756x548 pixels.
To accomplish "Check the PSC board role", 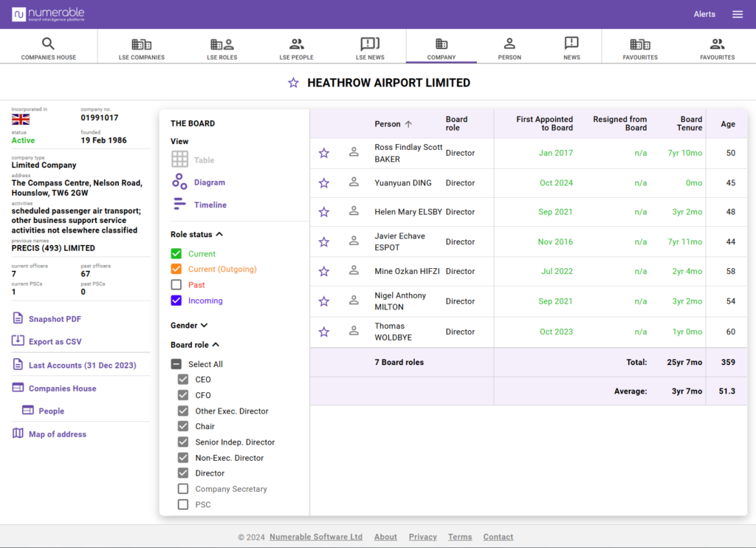I will click(x=183, y=504).
